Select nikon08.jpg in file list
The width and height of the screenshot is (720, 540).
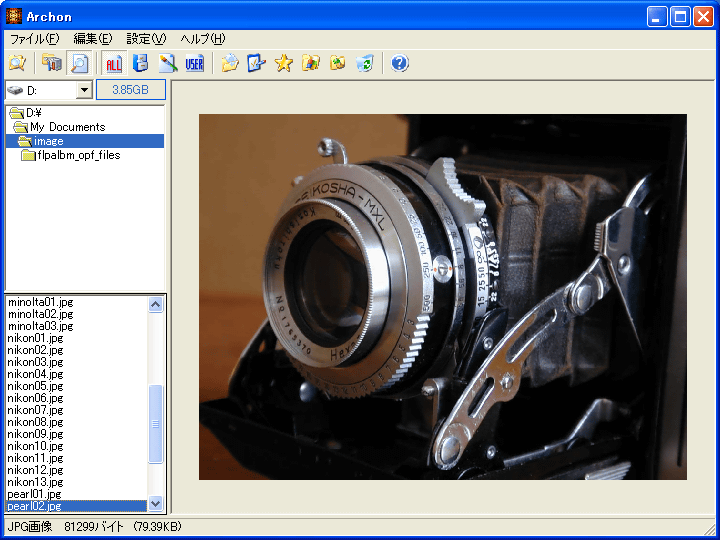tap(35, 422)
